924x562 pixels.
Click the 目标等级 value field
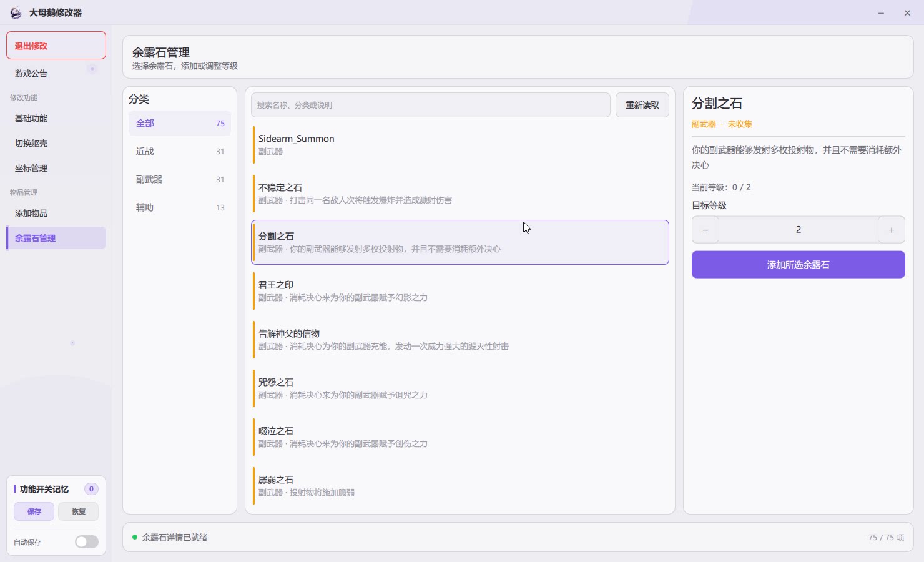coord(799,230)
